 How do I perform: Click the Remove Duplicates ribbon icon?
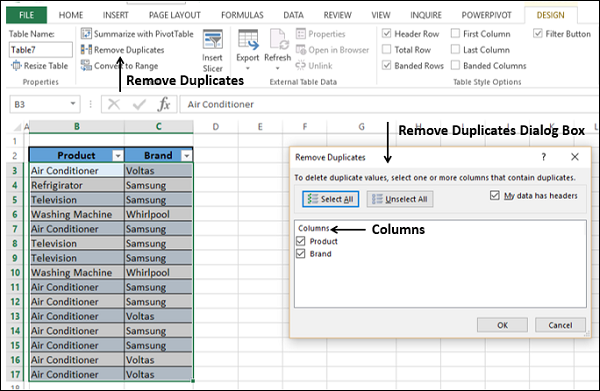86,50
